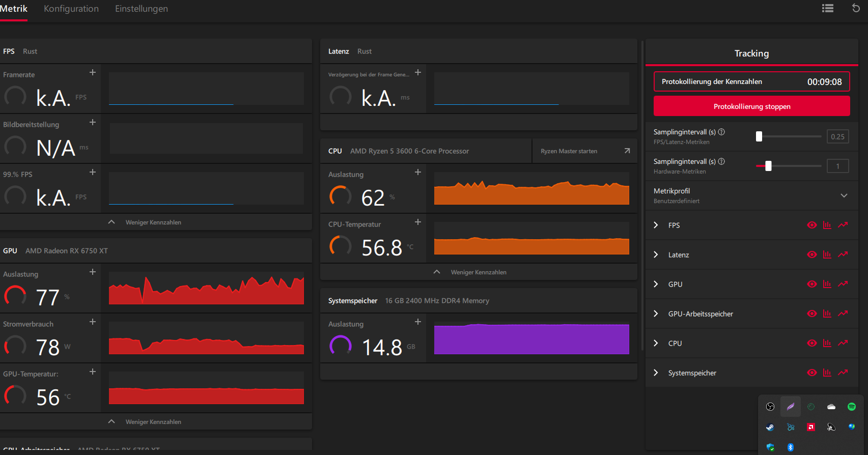Expand the GPU-Arbeitsspeicher tracking section
This screenshot has height=455, width=868.
tap(656, 314)
